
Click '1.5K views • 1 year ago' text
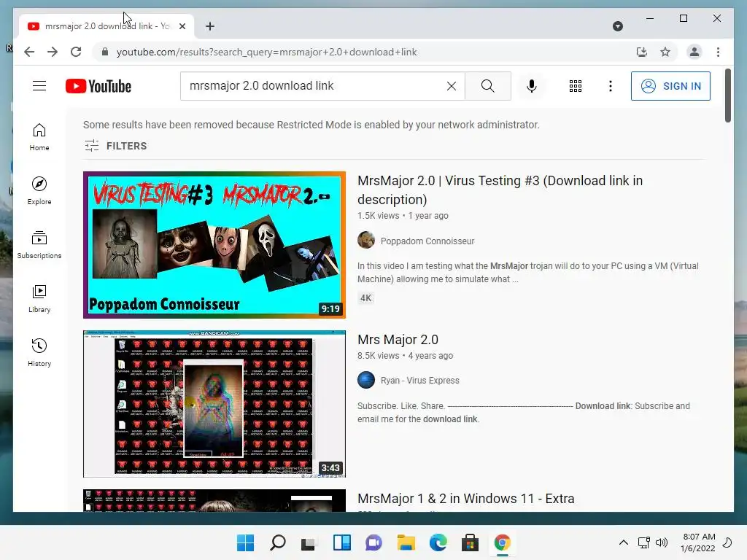(403, 216)
